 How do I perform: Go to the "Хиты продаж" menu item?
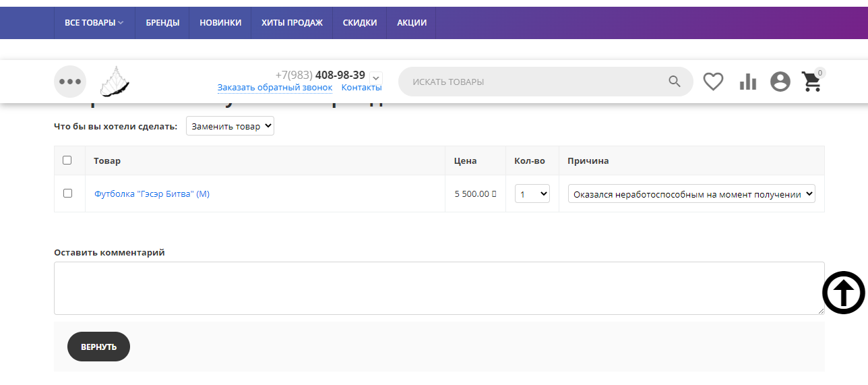click(292, 23)
